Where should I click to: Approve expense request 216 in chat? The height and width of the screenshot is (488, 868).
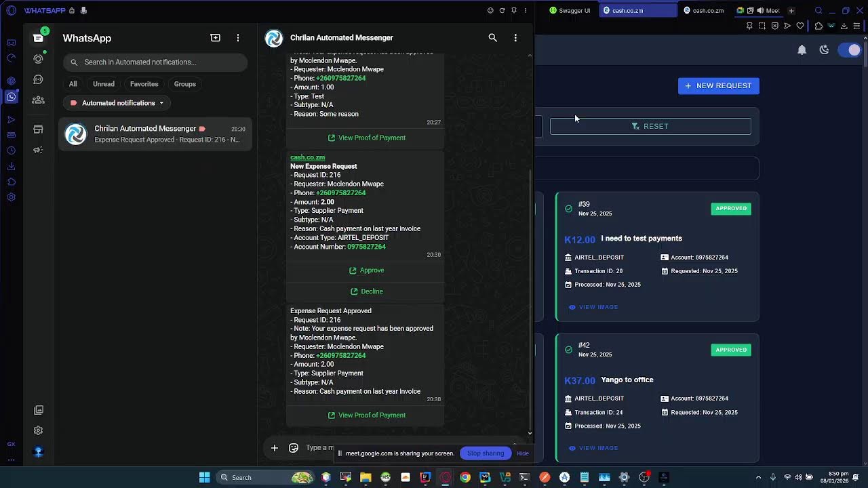pos(366,270)
